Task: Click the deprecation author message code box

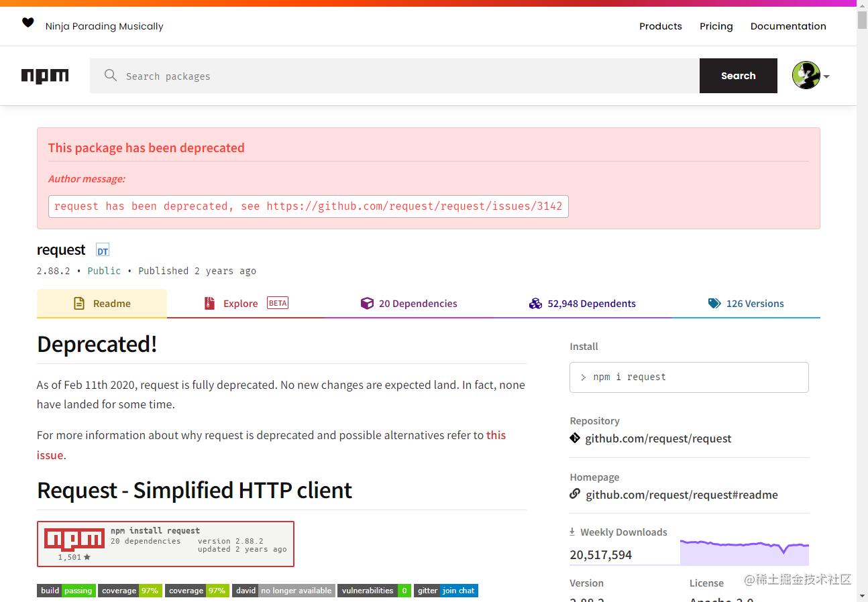Action: pos(309,206)
